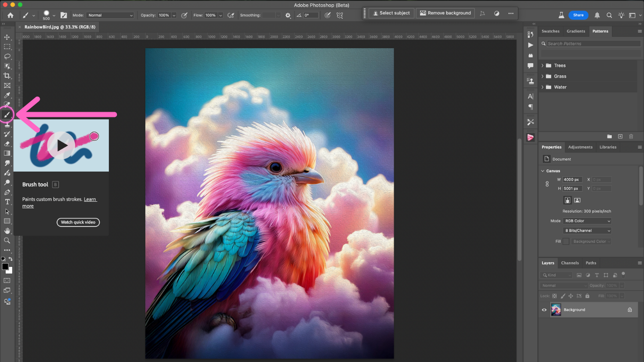Viewport: 644px width, 362px height.
Task: Toggle the brush settings panel button
Action: point(64,15)
